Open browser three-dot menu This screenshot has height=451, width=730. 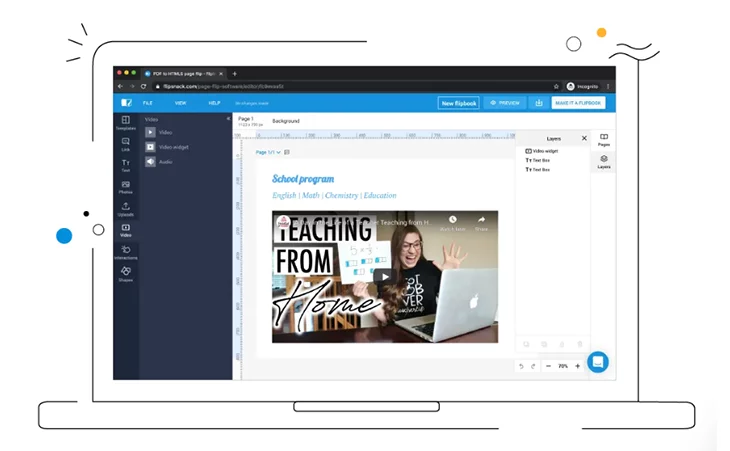pyautogui.click(x=608, y=87)
